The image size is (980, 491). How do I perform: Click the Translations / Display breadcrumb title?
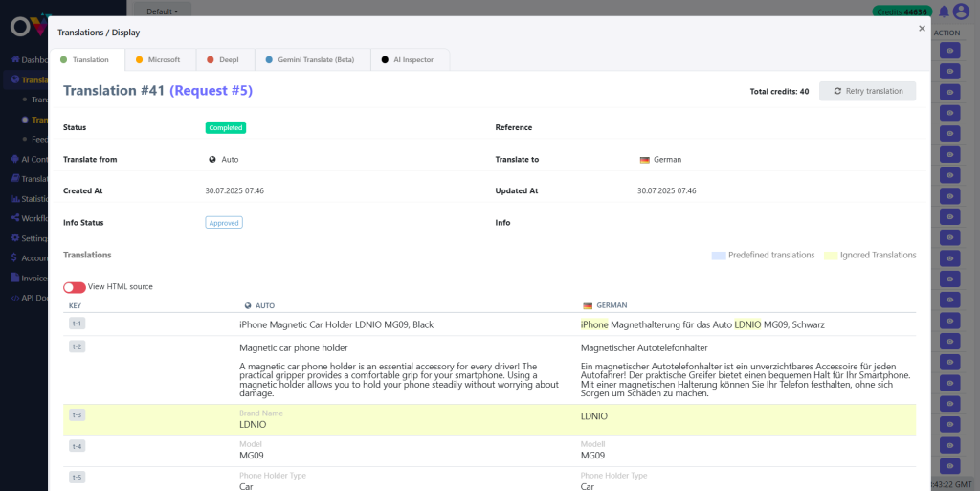pyautogui.click(x=99, y=33)
